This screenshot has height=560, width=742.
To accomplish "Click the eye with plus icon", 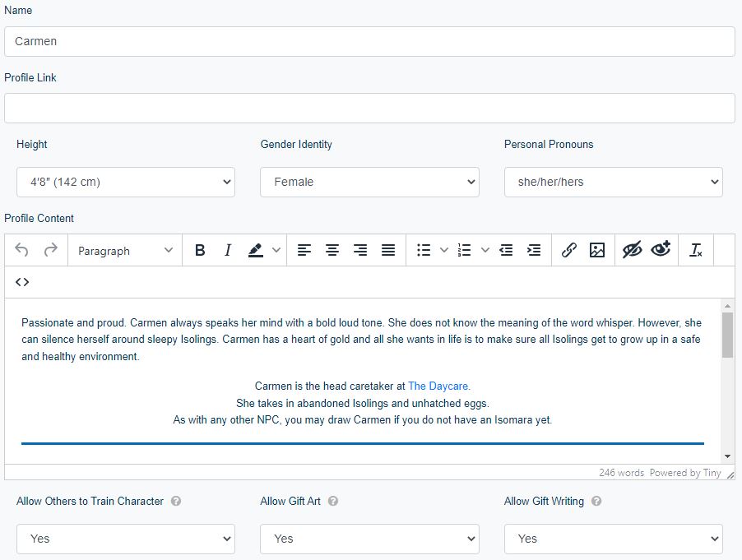I will pyautogui.click(x=661, y=251).
